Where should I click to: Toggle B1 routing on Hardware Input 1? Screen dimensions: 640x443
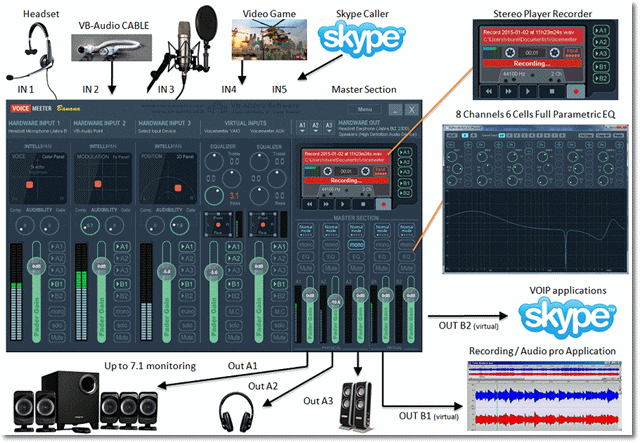[x=57, y=284]
